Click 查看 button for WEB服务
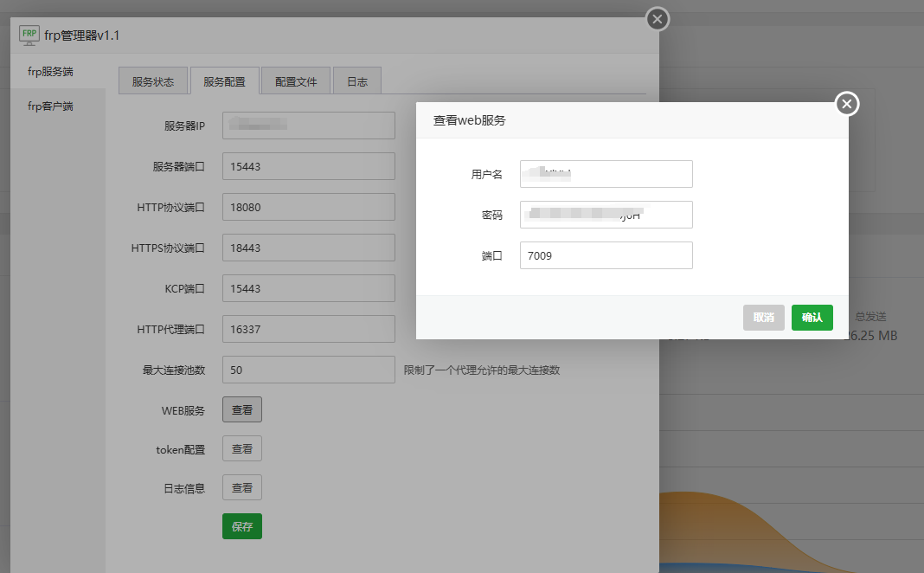924x573 pixels. [242, 409]
